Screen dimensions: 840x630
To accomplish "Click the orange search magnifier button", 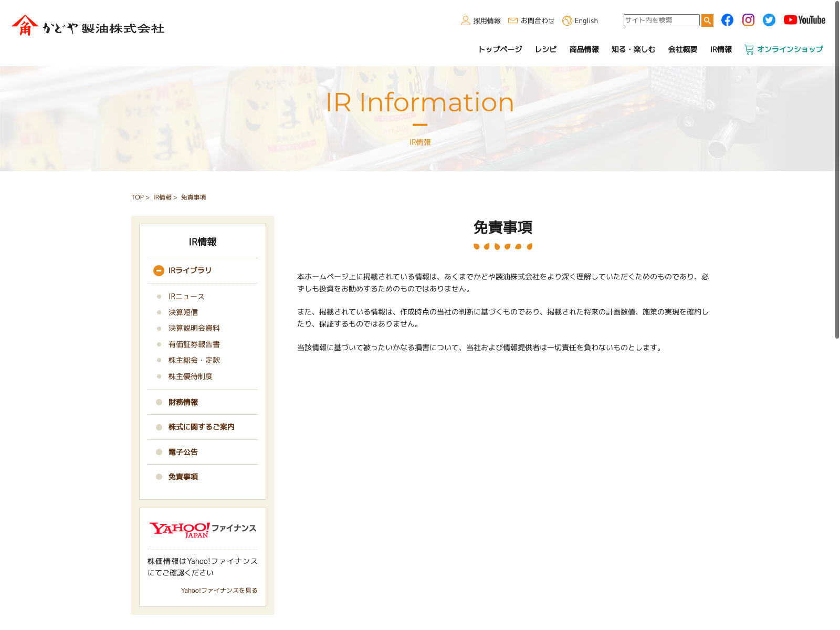I will click(x=707, y=20).
